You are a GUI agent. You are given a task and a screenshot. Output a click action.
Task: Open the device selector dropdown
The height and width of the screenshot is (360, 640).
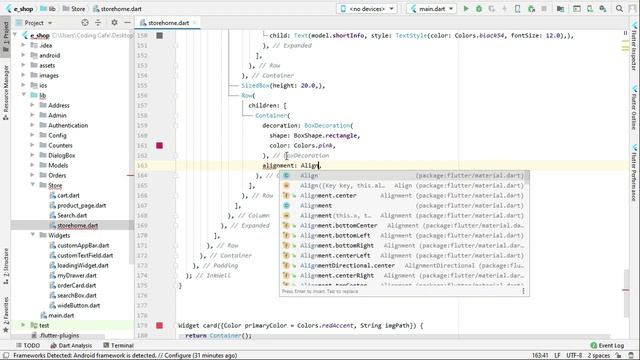pyautogui.click(x=367, y=9)
